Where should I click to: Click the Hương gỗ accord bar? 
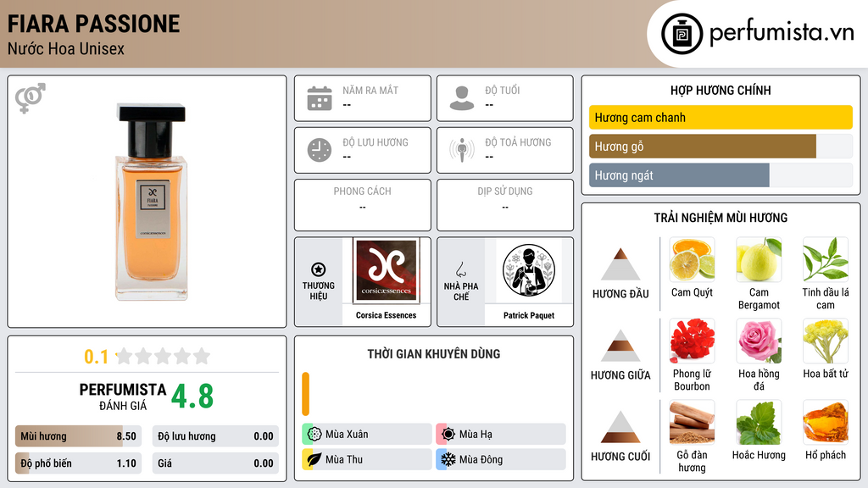click(721, 147)
